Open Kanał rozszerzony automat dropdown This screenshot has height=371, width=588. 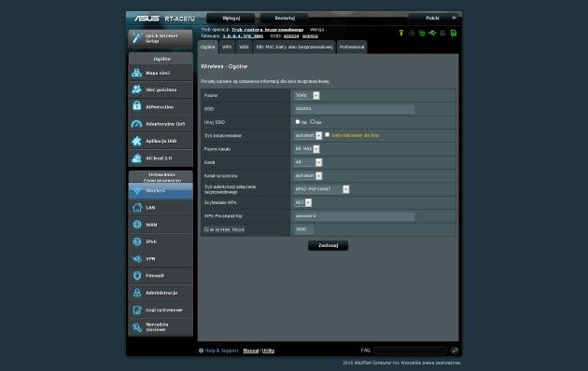pos(308,175)
